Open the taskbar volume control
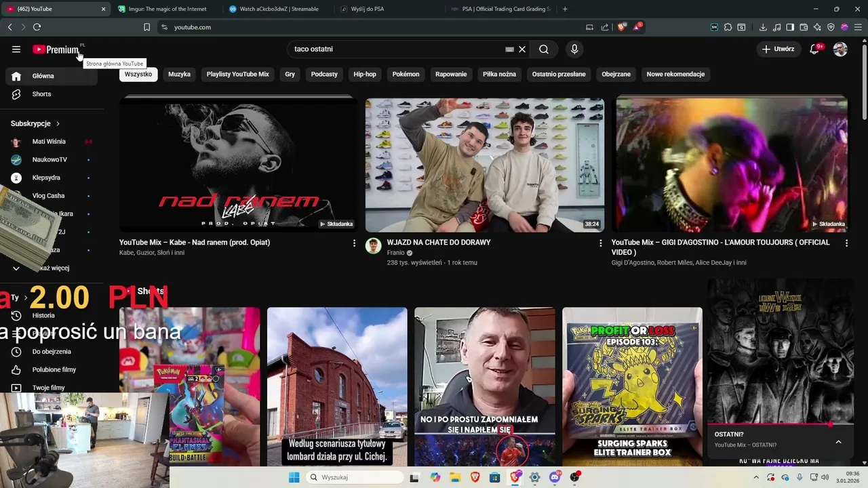 click(x=825, y=477)
